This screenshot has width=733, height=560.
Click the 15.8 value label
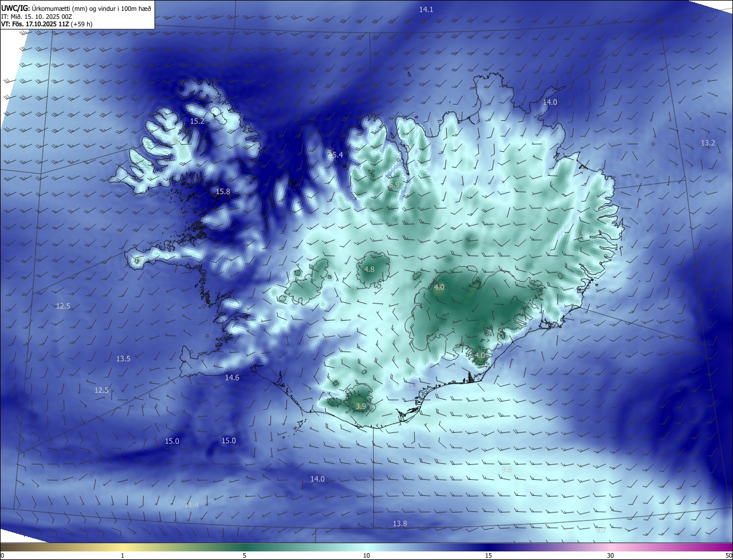tap(223, 191)
